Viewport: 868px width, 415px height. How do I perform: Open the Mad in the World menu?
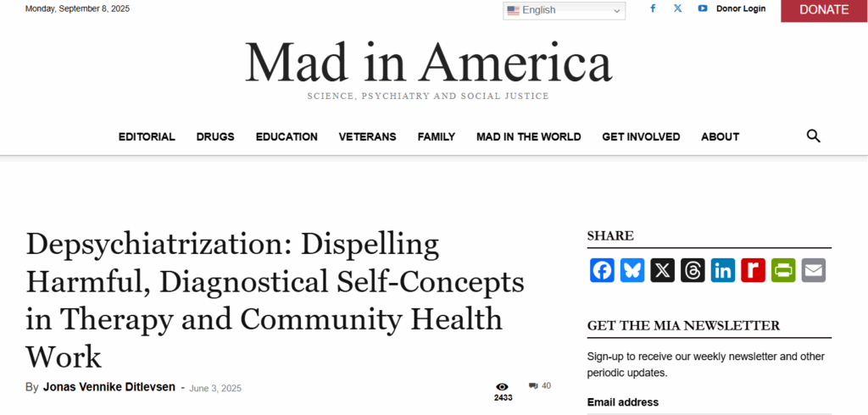[x=528, y=136]
